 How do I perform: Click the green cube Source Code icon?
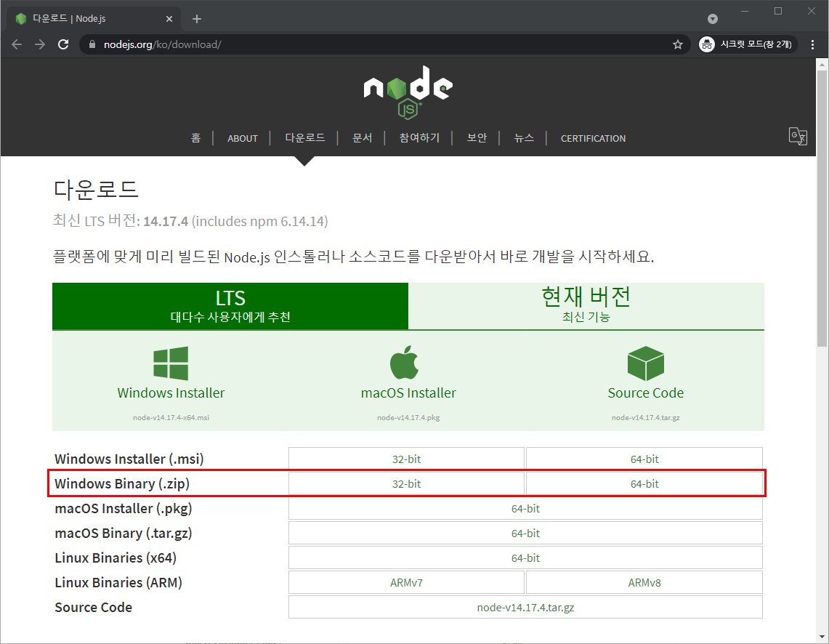click(645, 363)
